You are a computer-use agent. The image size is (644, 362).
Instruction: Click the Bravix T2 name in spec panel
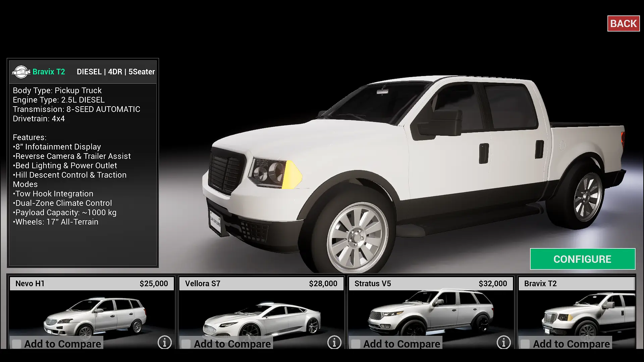click(49, 72)
